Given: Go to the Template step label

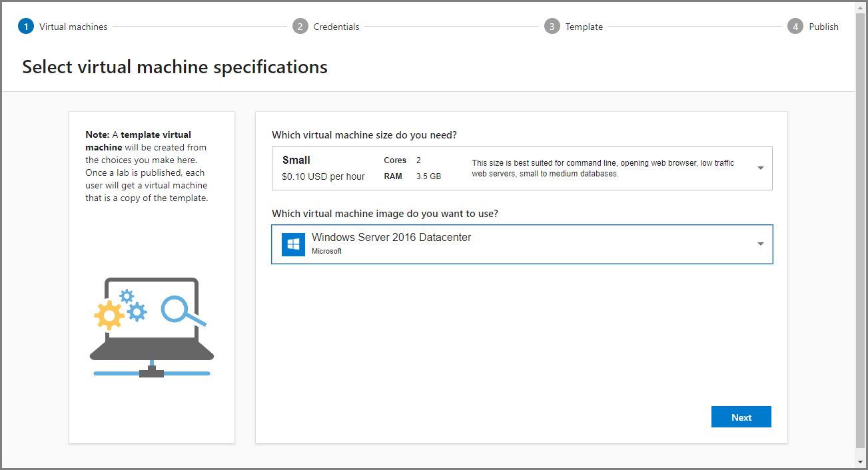Looking at the screenshot, I should [584, 27].
